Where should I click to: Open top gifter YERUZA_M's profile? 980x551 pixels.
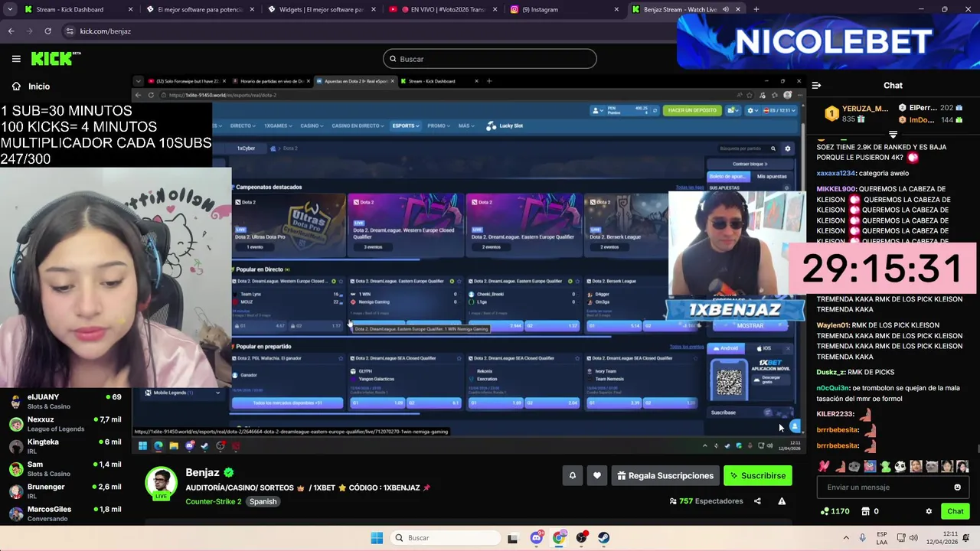[x=856, y=114]
